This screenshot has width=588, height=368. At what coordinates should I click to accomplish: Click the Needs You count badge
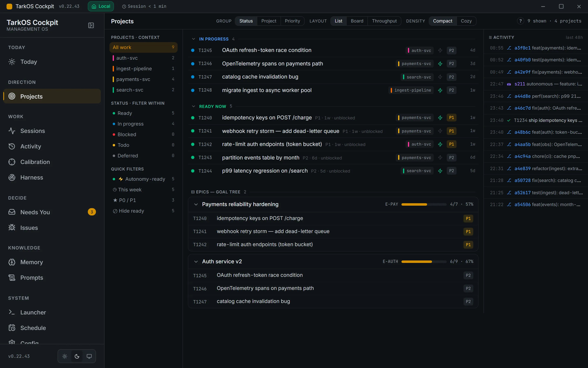[92, 212]
